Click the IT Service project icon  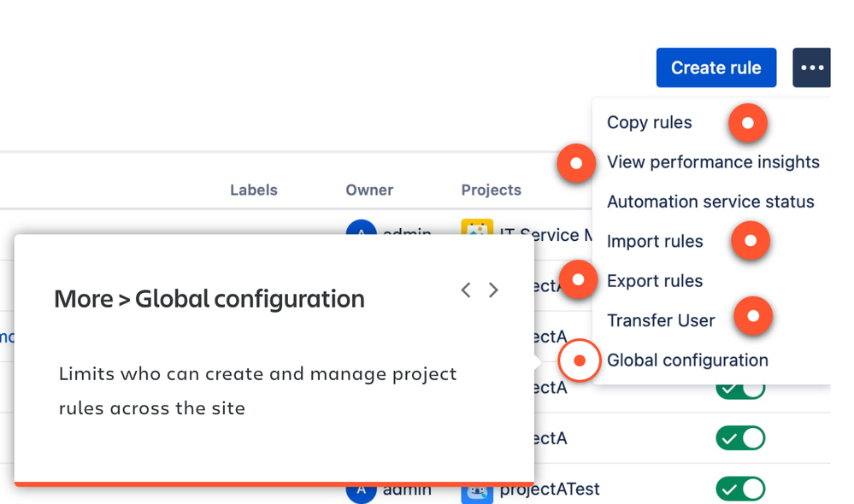click(476, 231)
